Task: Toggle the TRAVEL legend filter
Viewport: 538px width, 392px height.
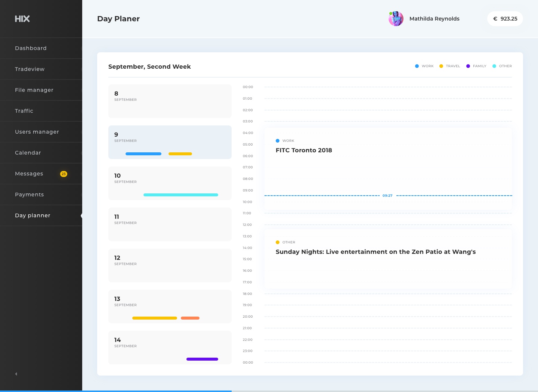Action: (450, 66)
